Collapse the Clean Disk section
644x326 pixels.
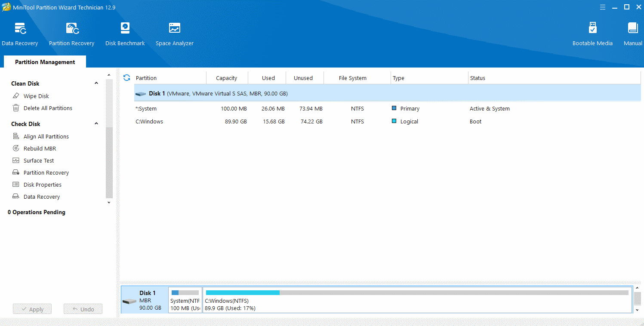(x=96, y=83)
